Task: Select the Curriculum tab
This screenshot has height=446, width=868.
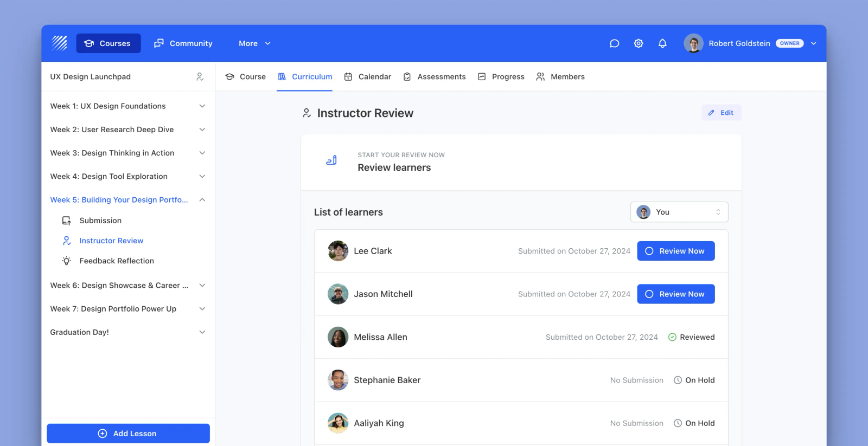Action: [305, 76]
